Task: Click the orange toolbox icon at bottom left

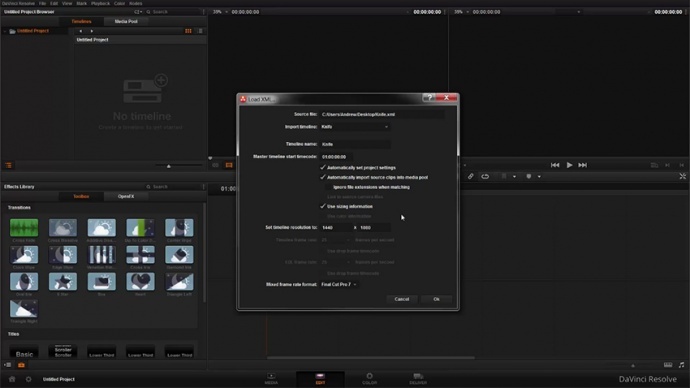Action: click(21, 365)
